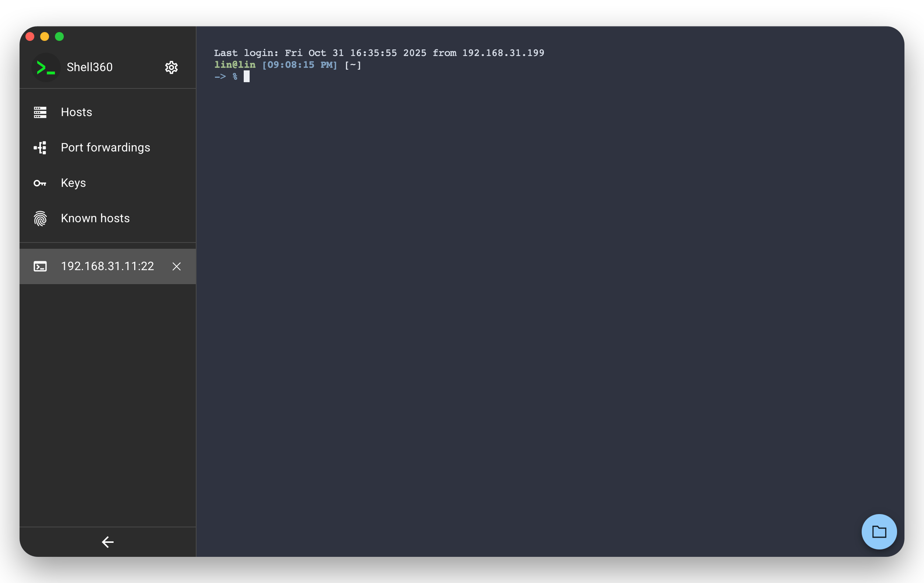Focus the terminal at the prompt cursor

click(x=246, y=77)
